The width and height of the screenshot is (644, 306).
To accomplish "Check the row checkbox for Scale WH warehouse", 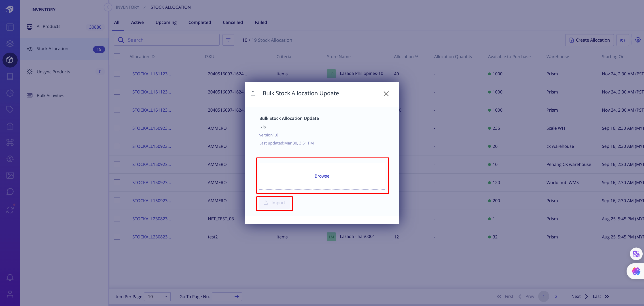I will 117,128.
